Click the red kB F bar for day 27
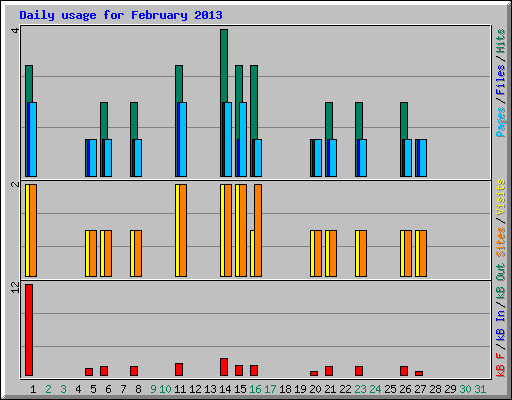512x400 pixels. click(419, 373)
